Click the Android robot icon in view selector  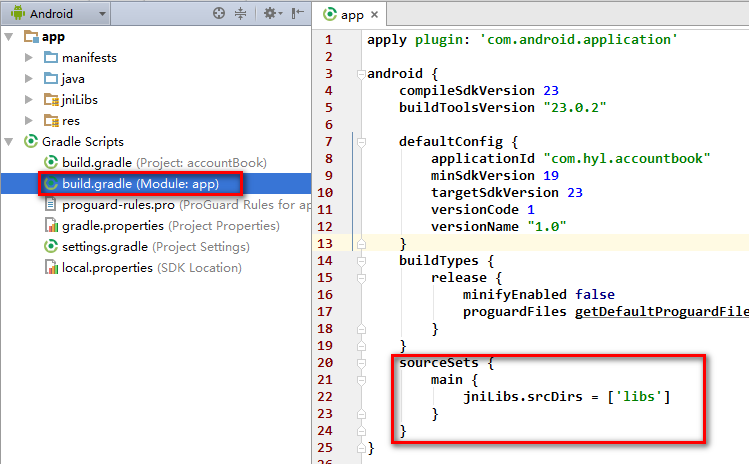coord(18,13)
